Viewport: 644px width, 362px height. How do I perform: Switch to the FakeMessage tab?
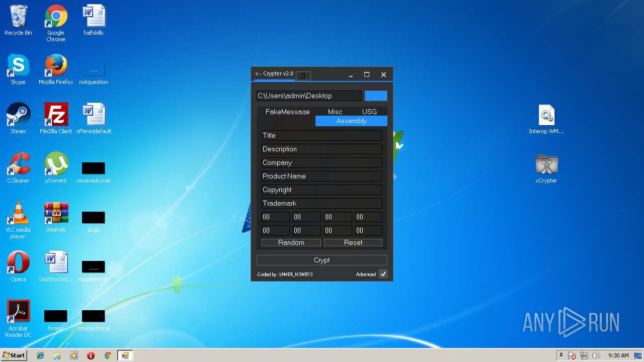(288, 112)
